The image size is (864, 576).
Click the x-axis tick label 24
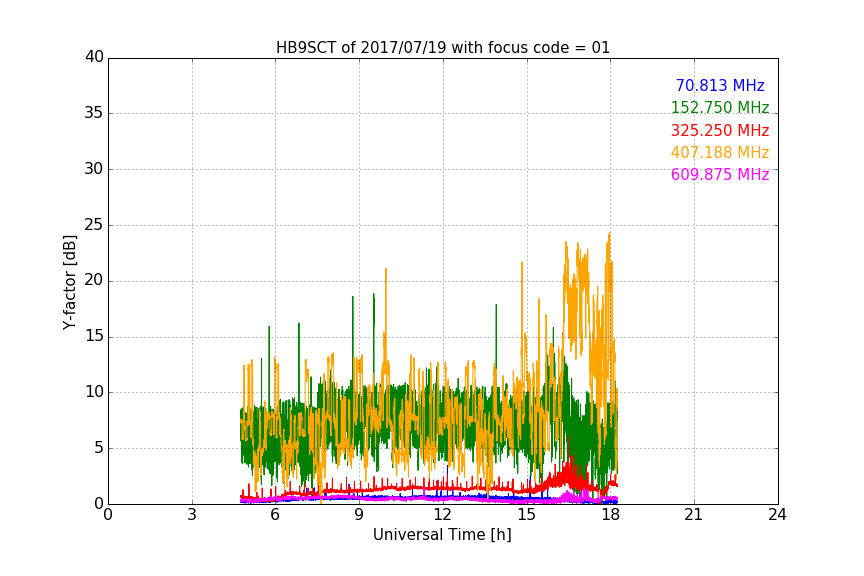point(778,515)
